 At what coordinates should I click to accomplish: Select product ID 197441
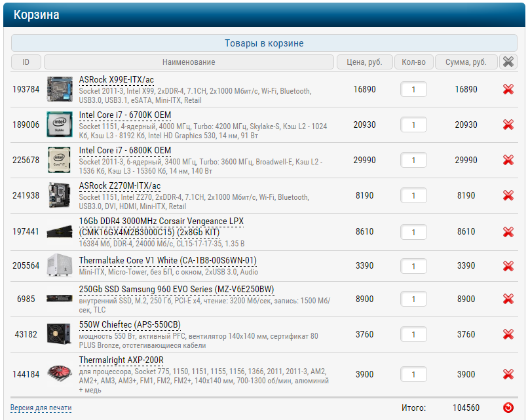point(26,232)
